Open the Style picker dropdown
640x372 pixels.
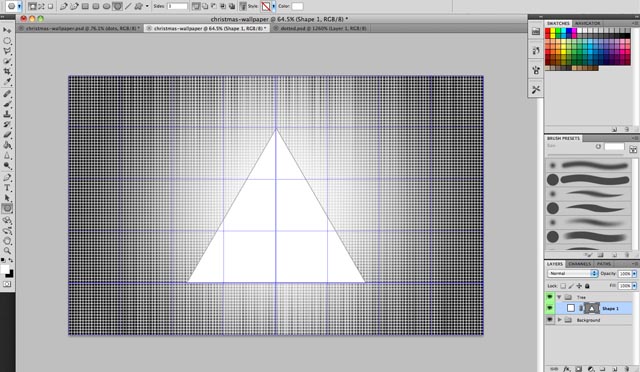point(273,6)
